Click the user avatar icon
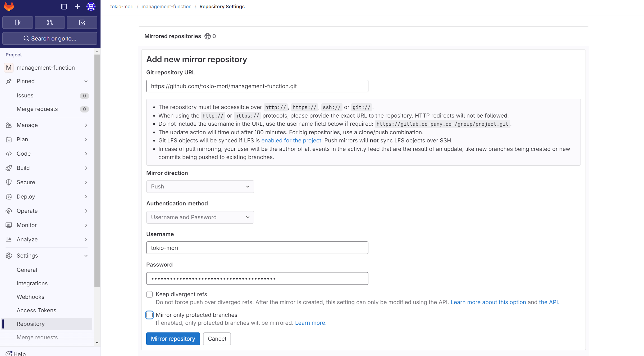This screenshot has height=356, width=644. click(91, 7)
